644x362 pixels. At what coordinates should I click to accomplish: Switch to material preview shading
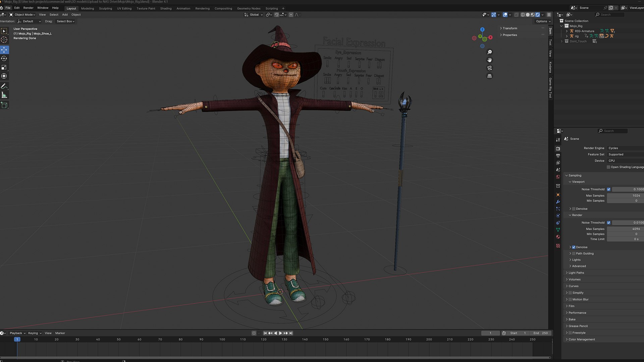click(533, 15)
